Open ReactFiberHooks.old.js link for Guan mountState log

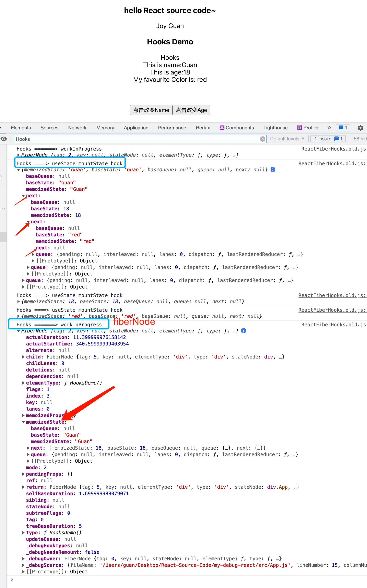pyautogui.click(x=332, y=163)
